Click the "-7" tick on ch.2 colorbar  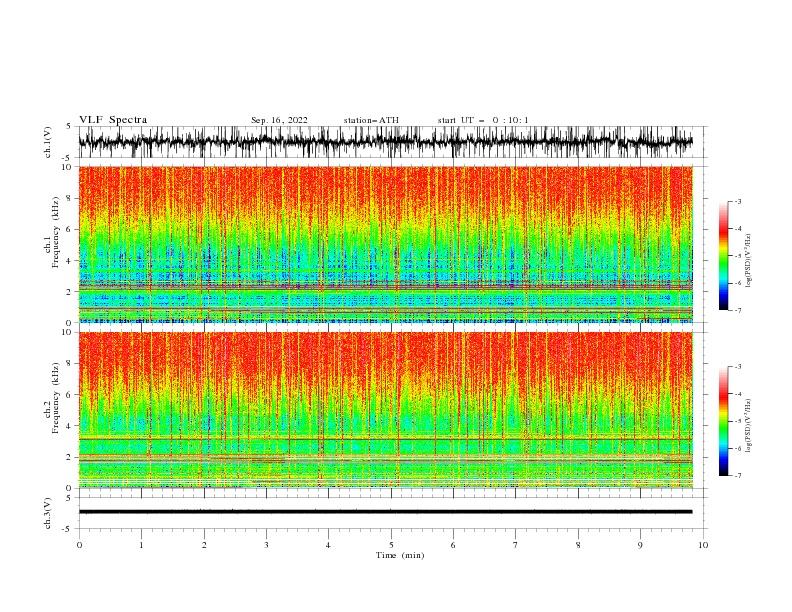point(738,476)
